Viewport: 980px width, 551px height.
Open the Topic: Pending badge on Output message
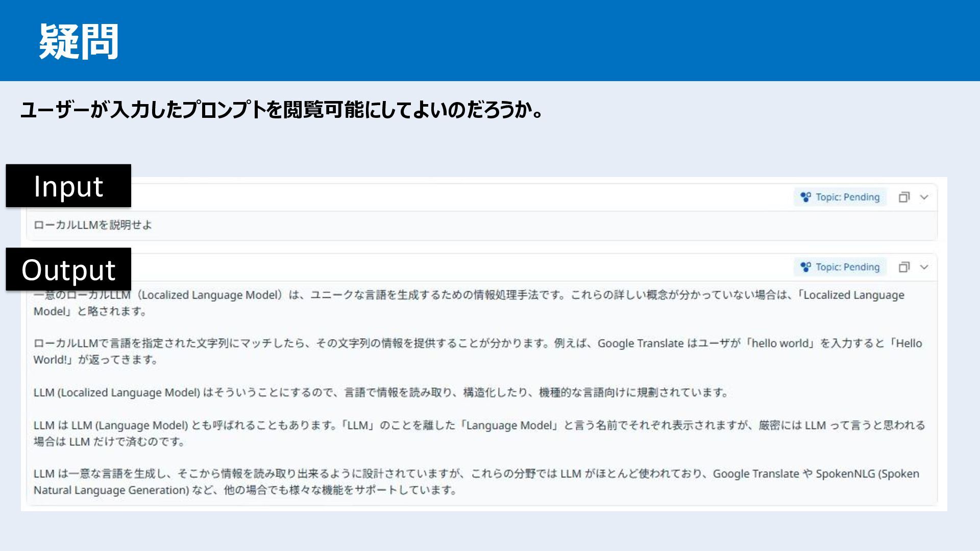847,267
